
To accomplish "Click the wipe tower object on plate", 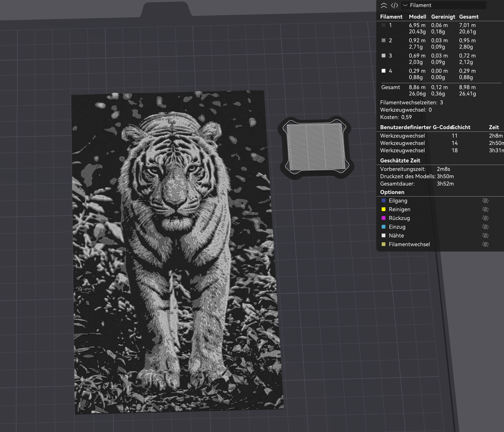I will (316, 148).
